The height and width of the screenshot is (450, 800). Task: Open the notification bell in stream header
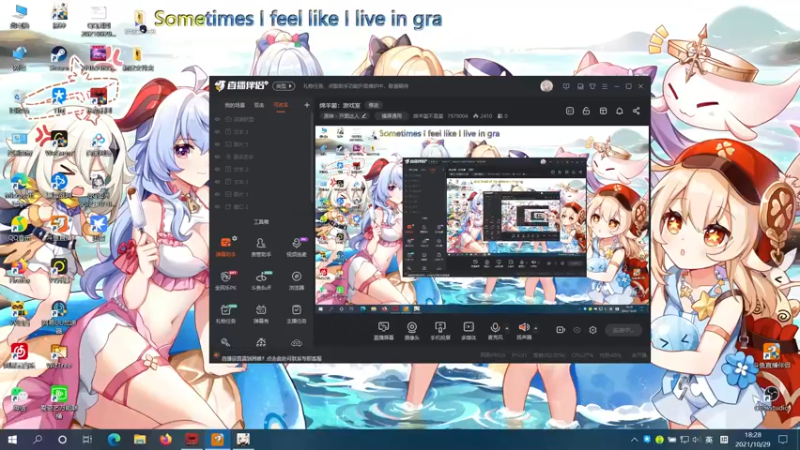tap(619, 111)
